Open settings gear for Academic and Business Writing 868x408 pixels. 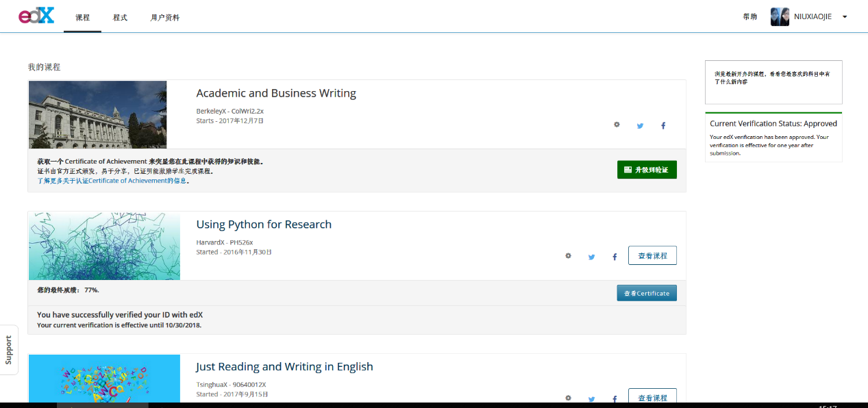click(x=617, y=125)
